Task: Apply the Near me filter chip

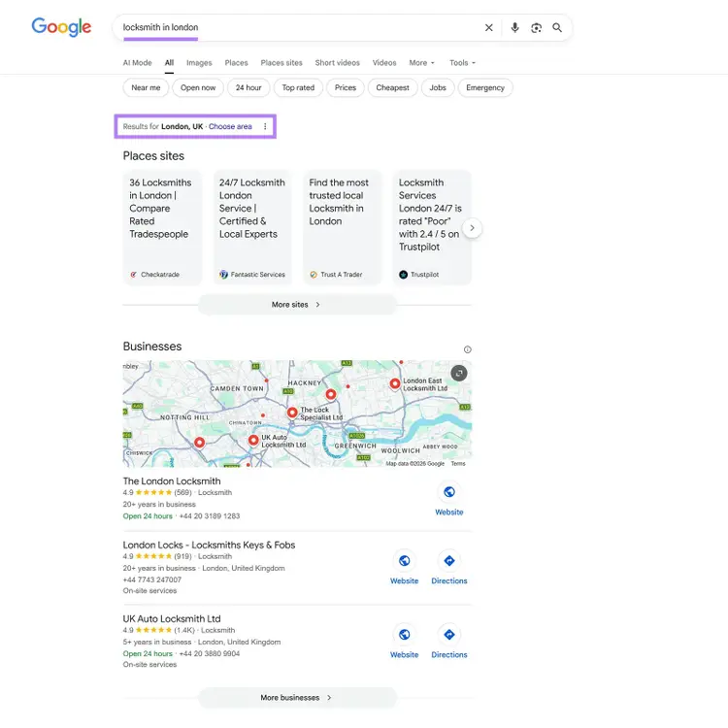Action: 146,87
